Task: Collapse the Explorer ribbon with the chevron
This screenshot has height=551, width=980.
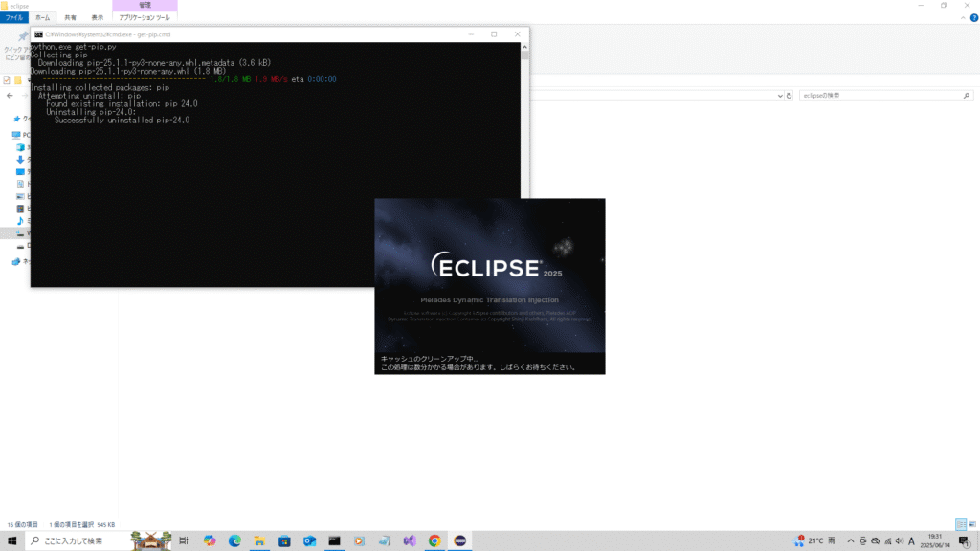Action: tap(963, 18)
